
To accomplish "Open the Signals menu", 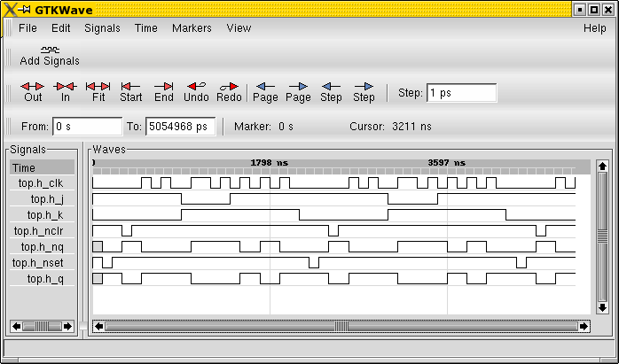I will (102, 27).
